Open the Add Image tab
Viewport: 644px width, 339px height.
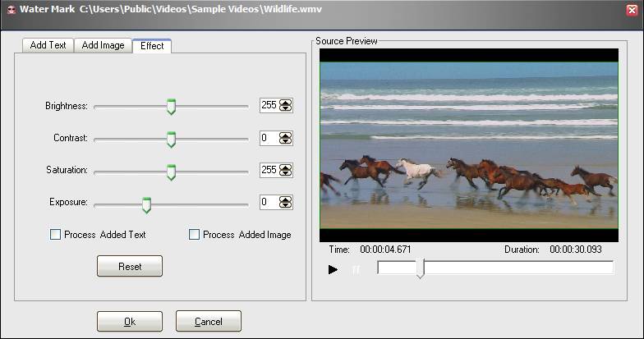pyautogui.click(x=103, y=45)
